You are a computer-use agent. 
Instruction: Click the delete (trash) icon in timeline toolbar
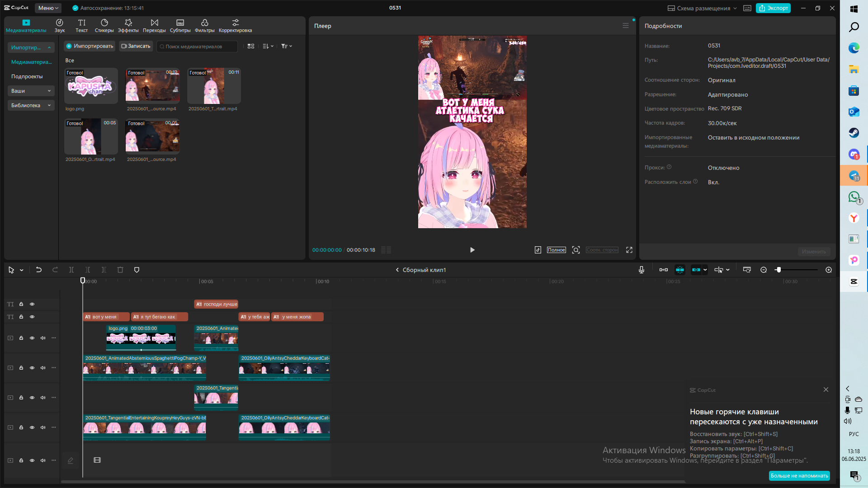[x=120, y=270]
